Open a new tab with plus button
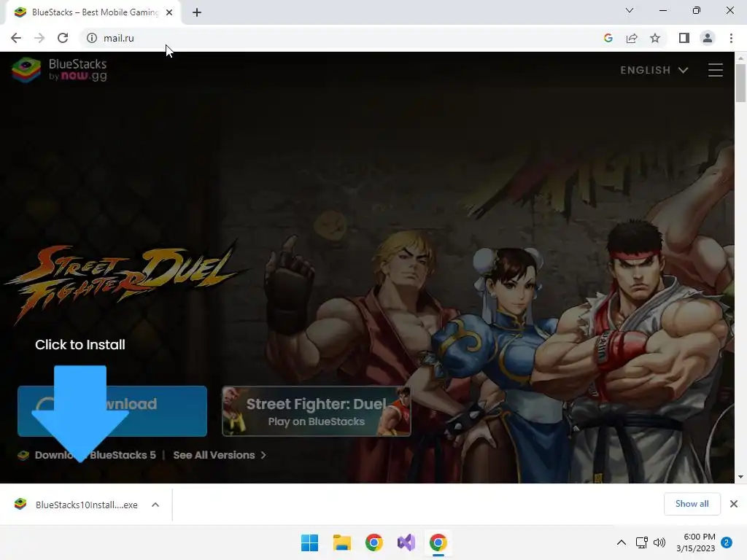This screenshot has height=560, width=747. [x=197, y=12]
